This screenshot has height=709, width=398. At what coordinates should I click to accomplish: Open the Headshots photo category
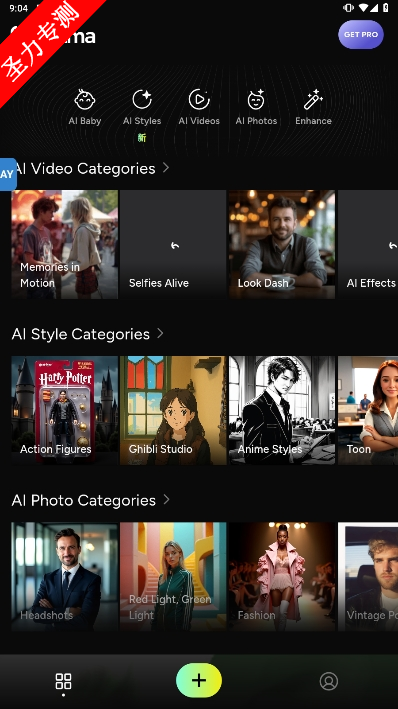tap(65, 577)
